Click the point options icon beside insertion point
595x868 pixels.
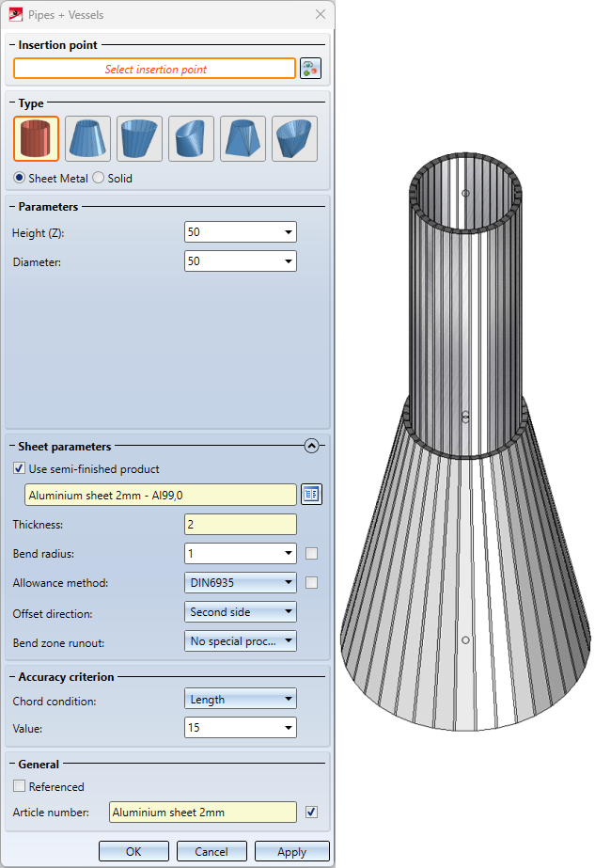click(x=310, y=69)
